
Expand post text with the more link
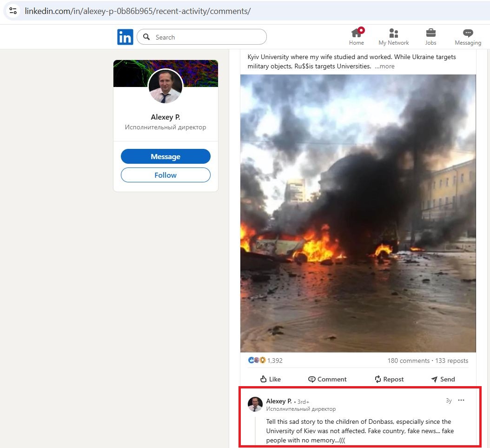(385, 66)
